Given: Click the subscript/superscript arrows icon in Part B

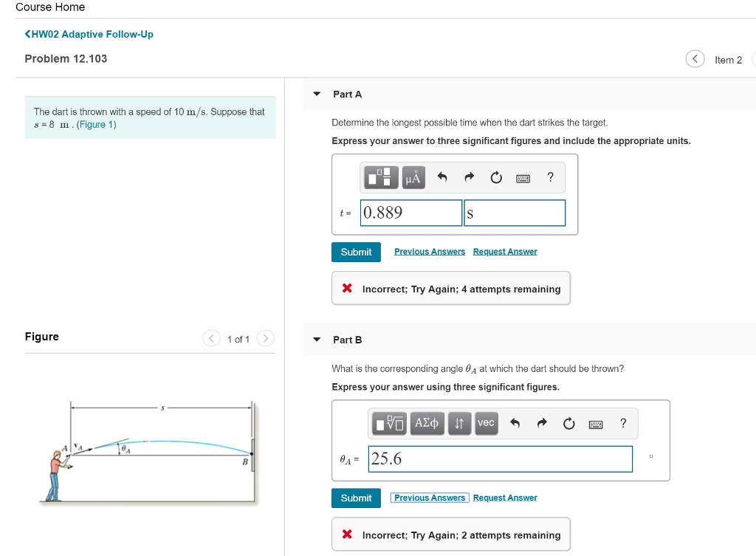Looking at the screenshot, I should (459, 423).
